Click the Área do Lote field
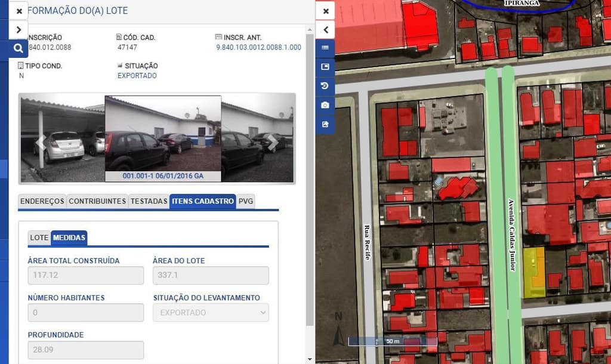611x364 pixels. coord(211,275)
